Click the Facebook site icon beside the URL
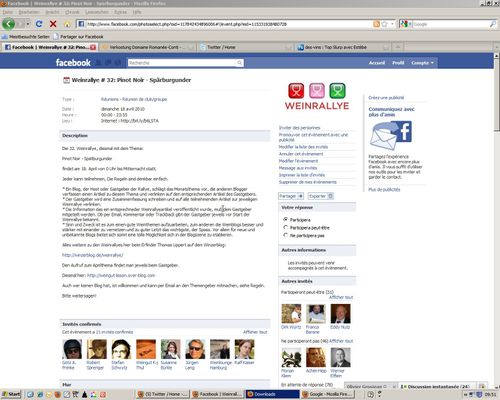The width and height of the screenshot is (500, 400). (x=81, y=24)
